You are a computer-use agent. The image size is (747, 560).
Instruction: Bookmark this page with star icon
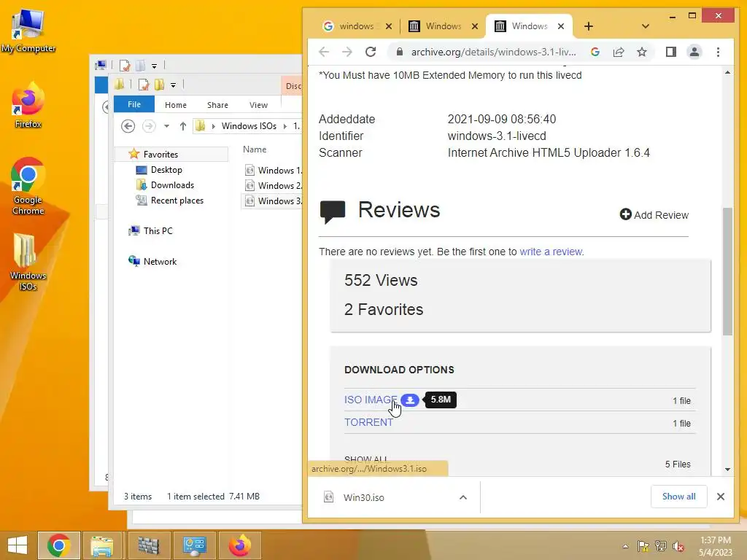pyautogui.click(x=642, y=52)
